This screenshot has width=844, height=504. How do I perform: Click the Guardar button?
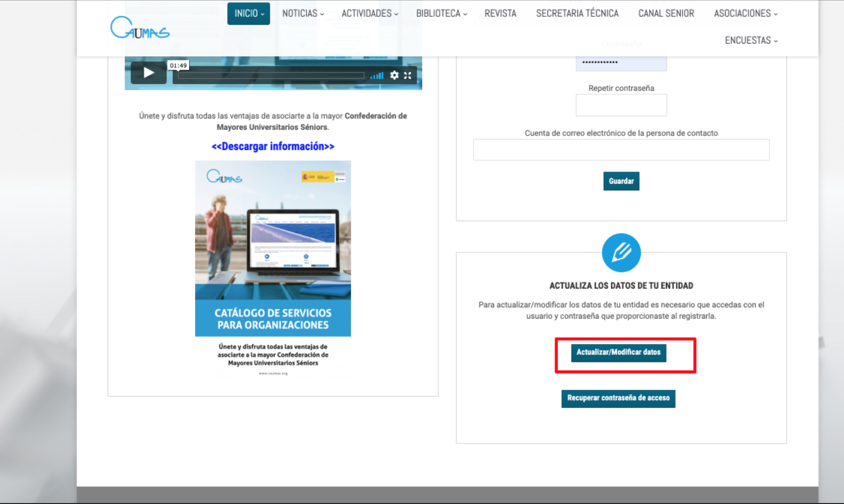point(621,181)
